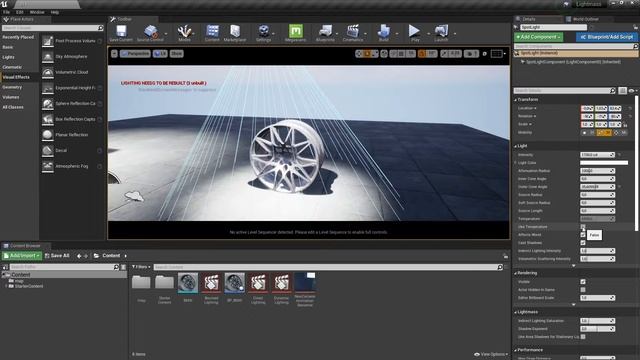Open the Perspective viewport dropdown
The height and width of the screenshot is (360, 640).
(x=135, y=53)
